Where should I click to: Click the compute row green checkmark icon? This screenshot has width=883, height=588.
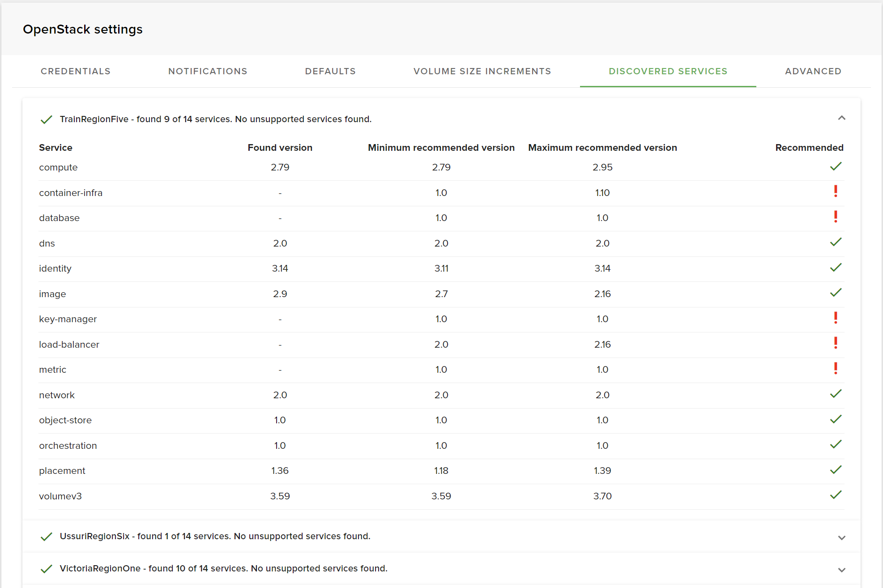point(836,166)
